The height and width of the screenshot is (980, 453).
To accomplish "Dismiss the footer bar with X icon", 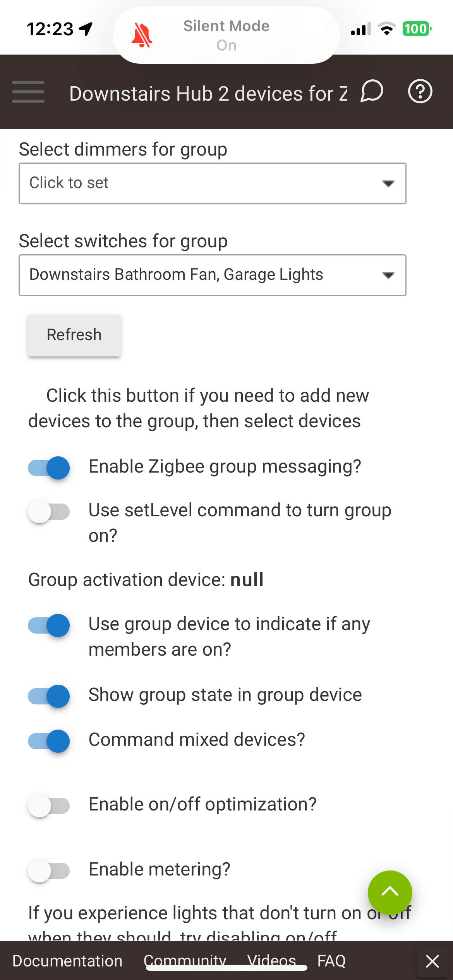I will click(x=432, y=961).
